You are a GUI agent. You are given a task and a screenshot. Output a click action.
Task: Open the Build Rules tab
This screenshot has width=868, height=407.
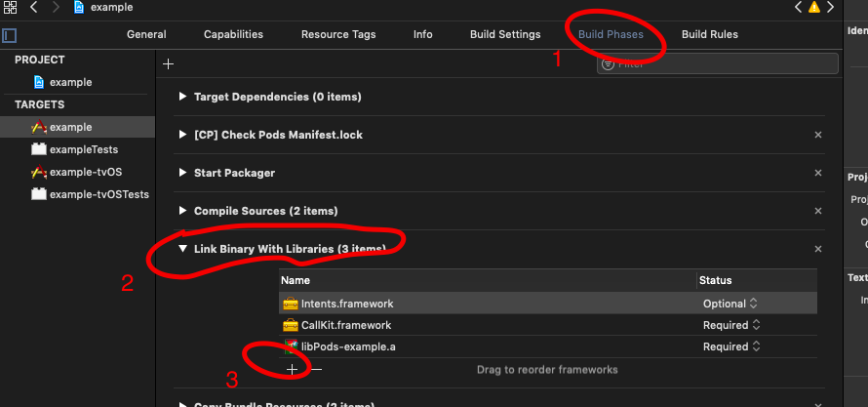(x=710, y=34)
